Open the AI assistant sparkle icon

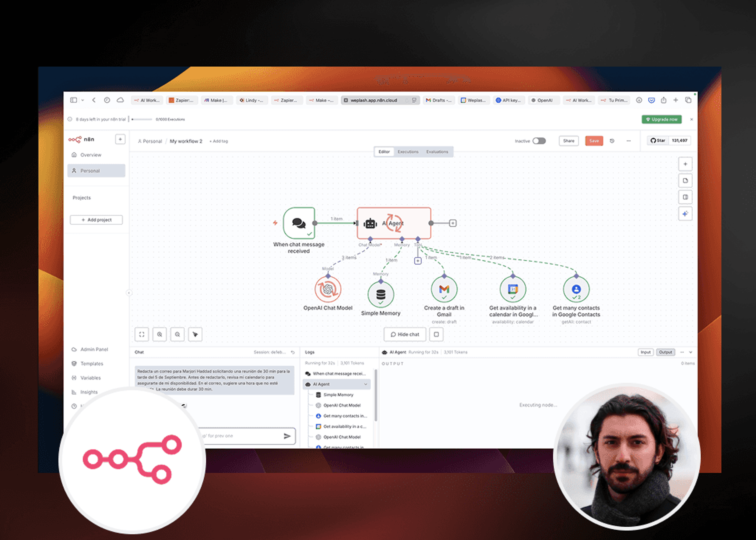point(685,214)
